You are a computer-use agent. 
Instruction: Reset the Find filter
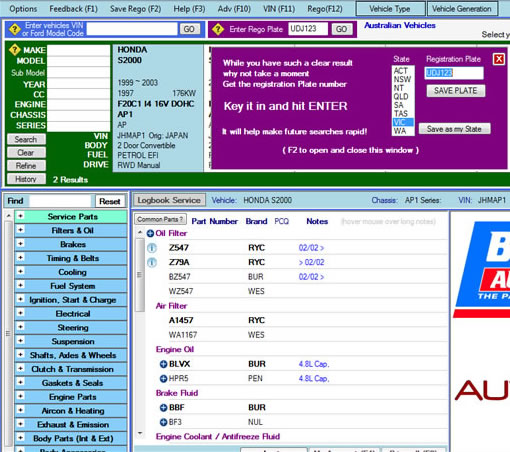[x=110, y=201]
